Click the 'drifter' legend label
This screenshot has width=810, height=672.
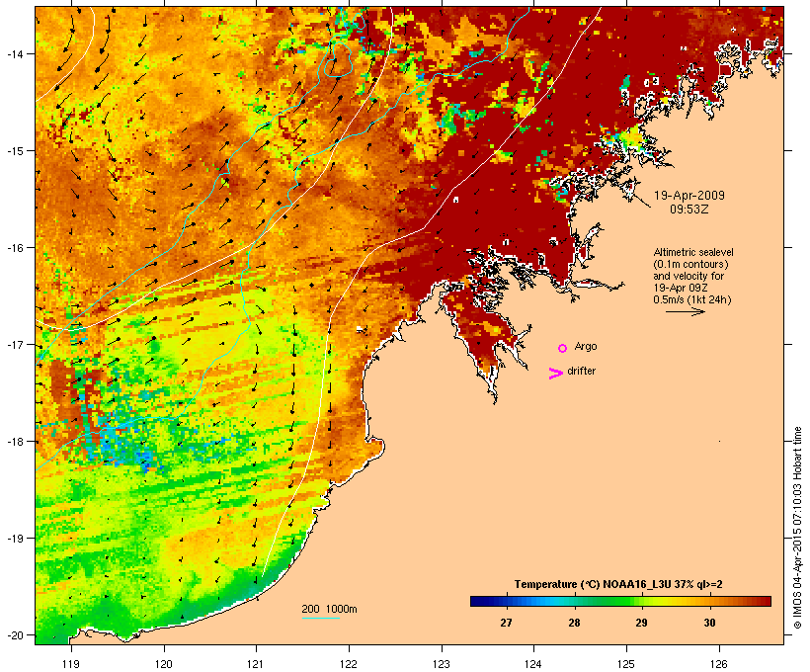581,371
